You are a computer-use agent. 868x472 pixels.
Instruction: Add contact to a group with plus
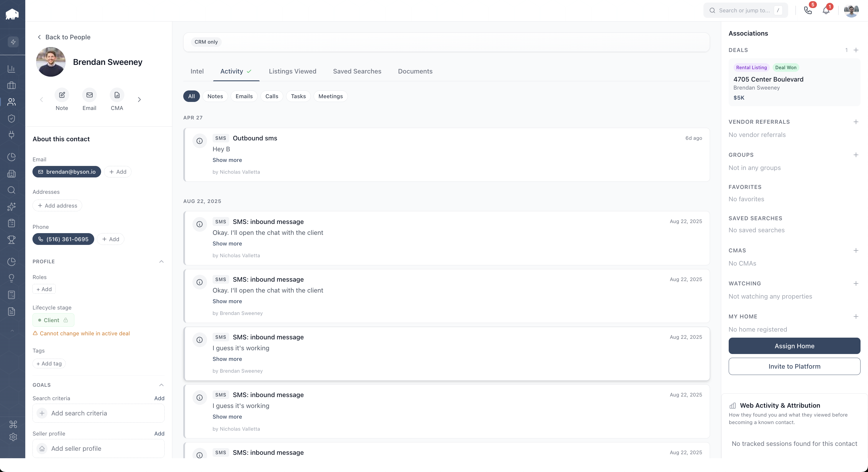[x=856, y=155]
